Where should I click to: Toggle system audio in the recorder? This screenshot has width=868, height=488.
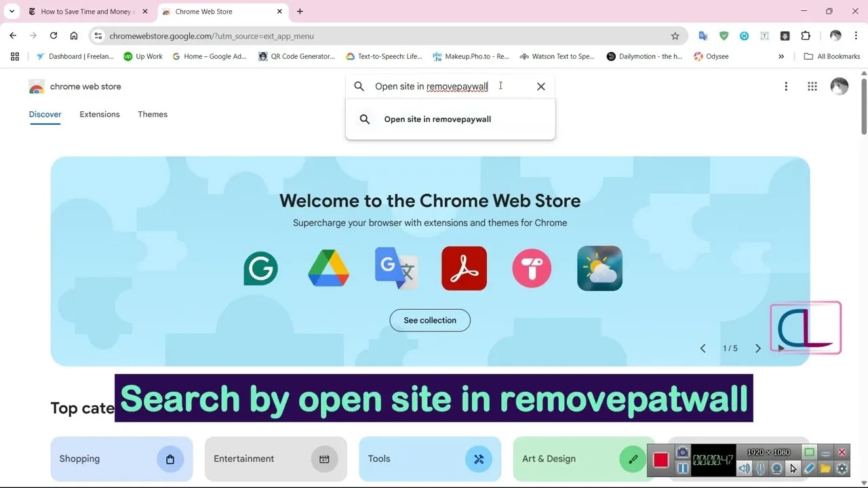(x=745, y=468)
